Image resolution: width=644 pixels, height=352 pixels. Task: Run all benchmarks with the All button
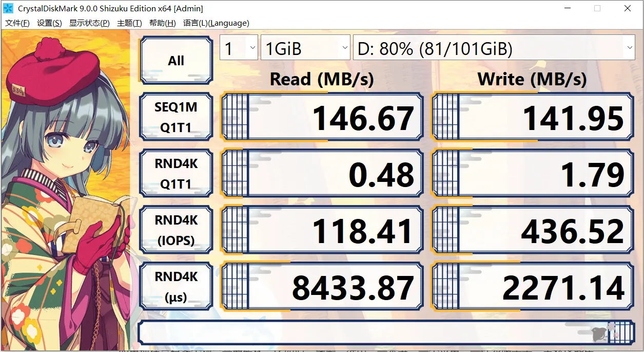tap(176, 61)
